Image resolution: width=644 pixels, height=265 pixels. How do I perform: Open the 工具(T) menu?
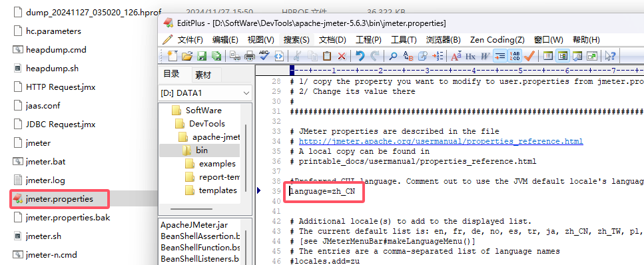coord(404,40)
